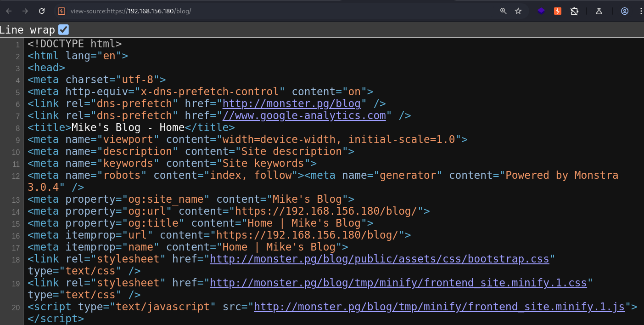The image size is (644, 325).
Task: Click line number 20 in the gutter
Action: click(x=17, y=308)
